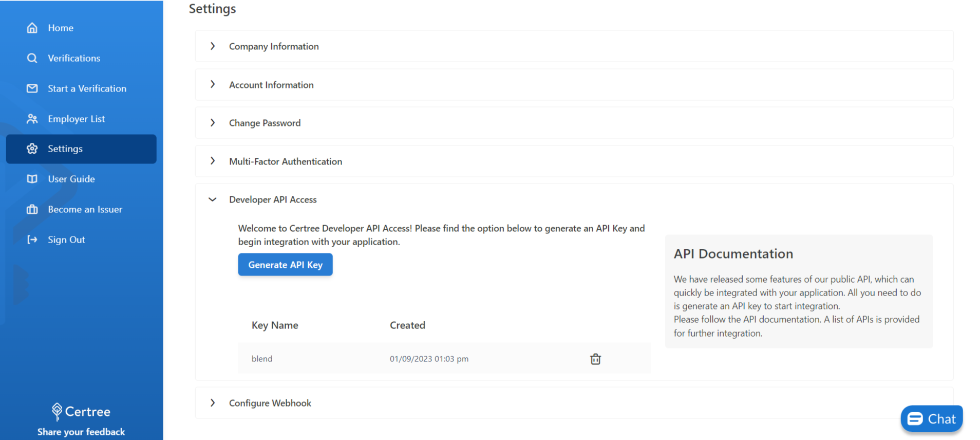Collapse the Developer API Access section

pyautogui.click(x=213, y=199)
